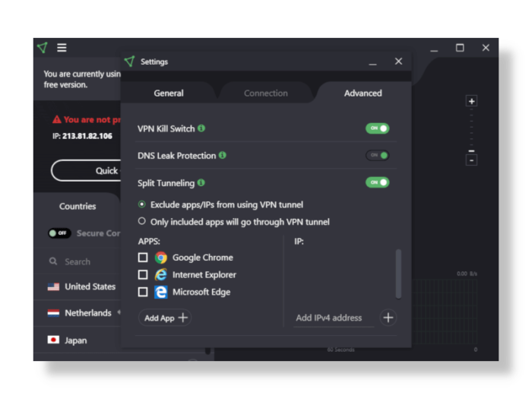Check the Microsoft Edge checkbox
Screen dimensions: 532x399
click(143, 292)
